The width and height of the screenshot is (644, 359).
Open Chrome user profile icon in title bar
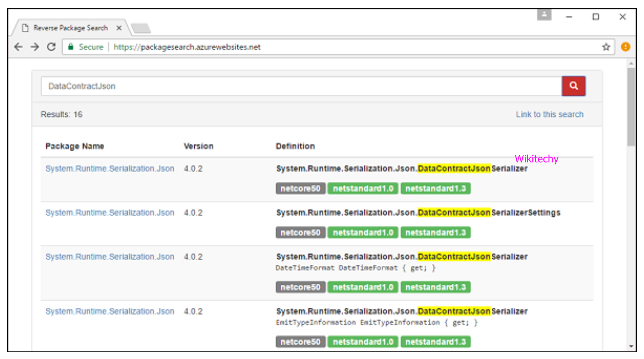point(544,15)
